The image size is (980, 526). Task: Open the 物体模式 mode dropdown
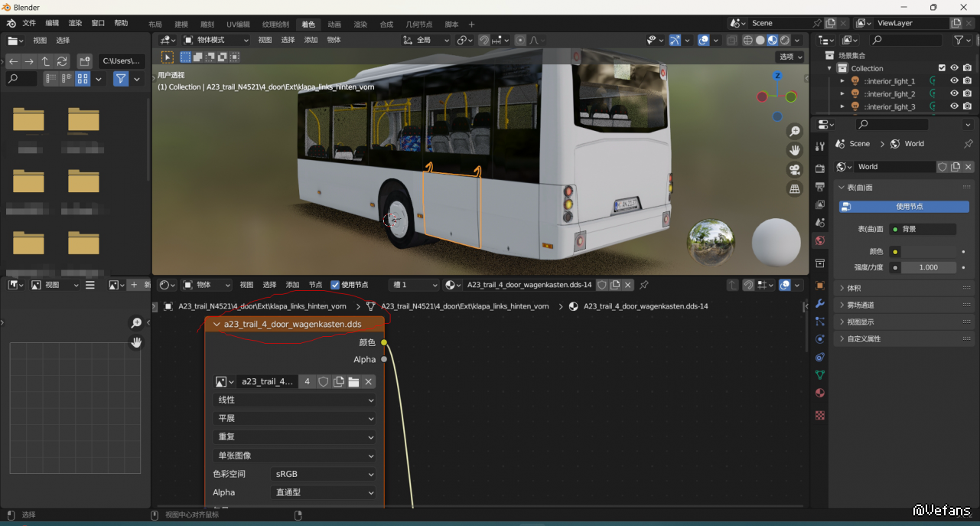pyautogui.click(x=217, y=40)
